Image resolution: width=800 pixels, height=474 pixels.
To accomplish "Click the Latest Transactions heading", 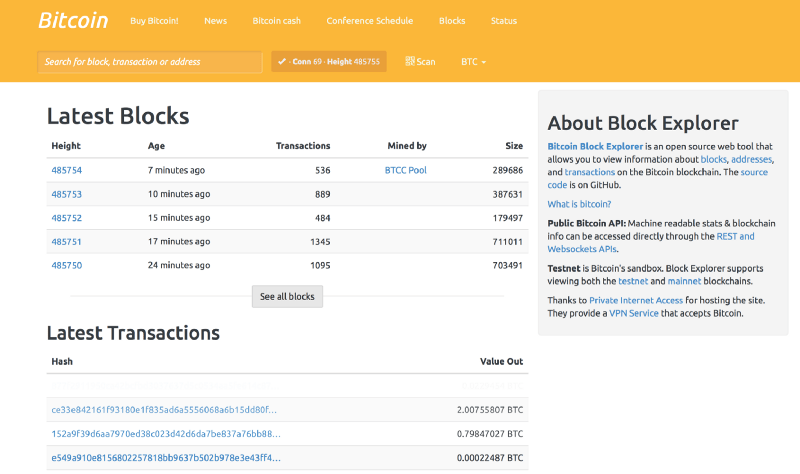I will click(x=133, y=333).
